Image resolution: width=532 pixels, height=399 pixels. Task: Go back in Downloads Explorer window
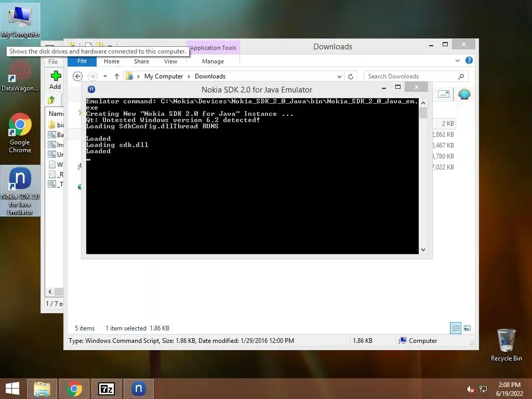pos(78,76)
